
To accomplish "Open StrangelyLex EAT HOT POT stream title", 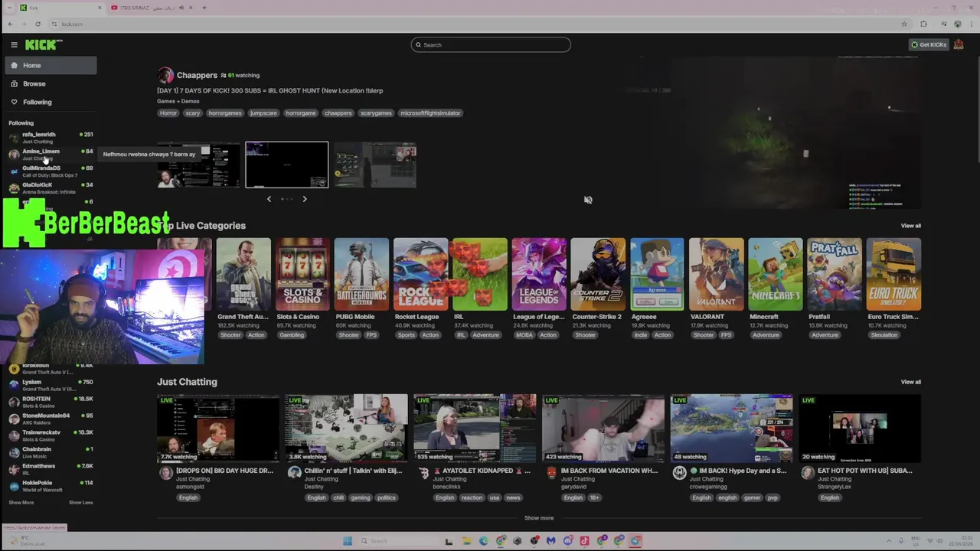I will click(x=865, y=471).
